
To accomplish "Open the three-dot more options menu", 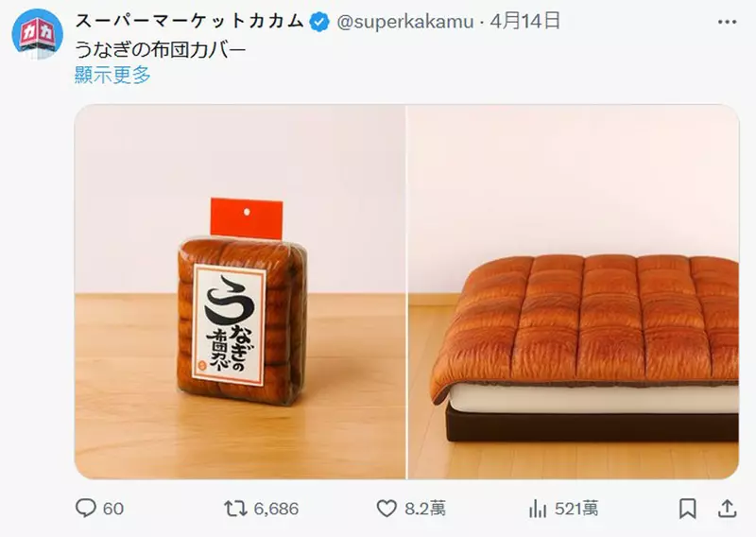I will coord(727,22).
